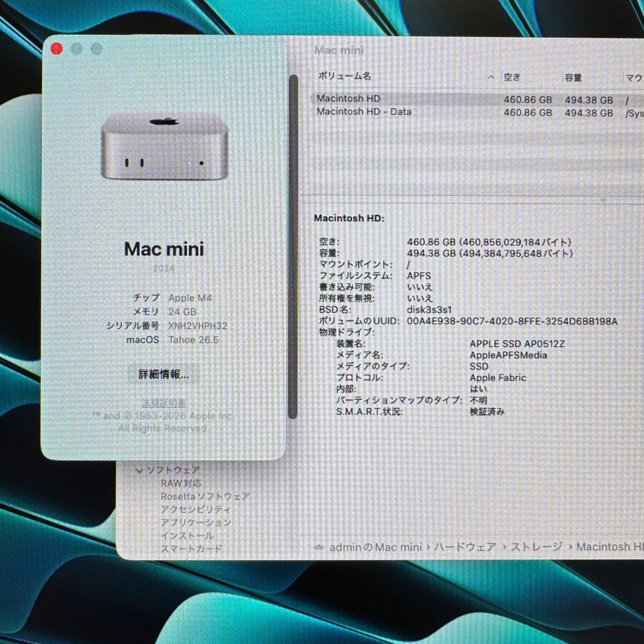
Task: Click the file system value APFS
Action: click(419, 275)
